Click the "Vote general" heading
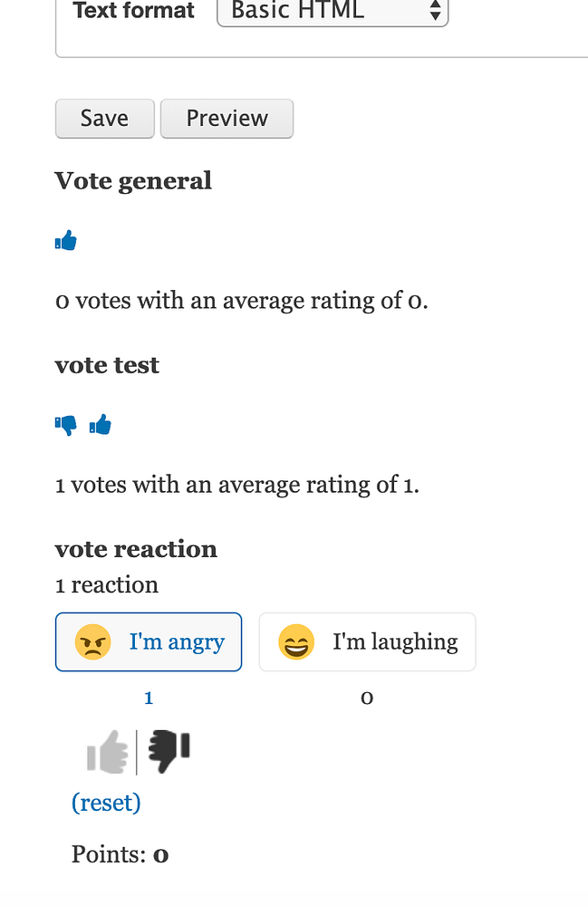Image resolution: width=588 pixels, height=906 pixels. 133,181
